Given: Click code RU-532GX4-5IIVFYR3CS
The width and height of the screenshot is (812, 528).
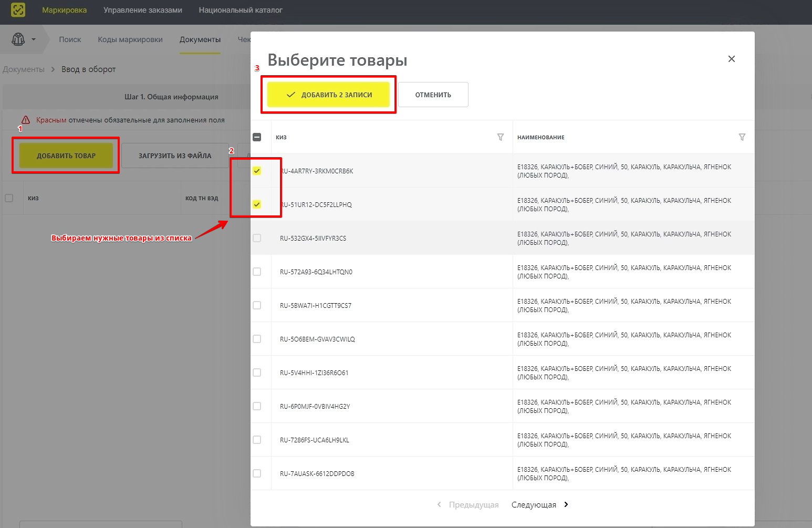Looking at the screenshot, I should tap(313, 238).
